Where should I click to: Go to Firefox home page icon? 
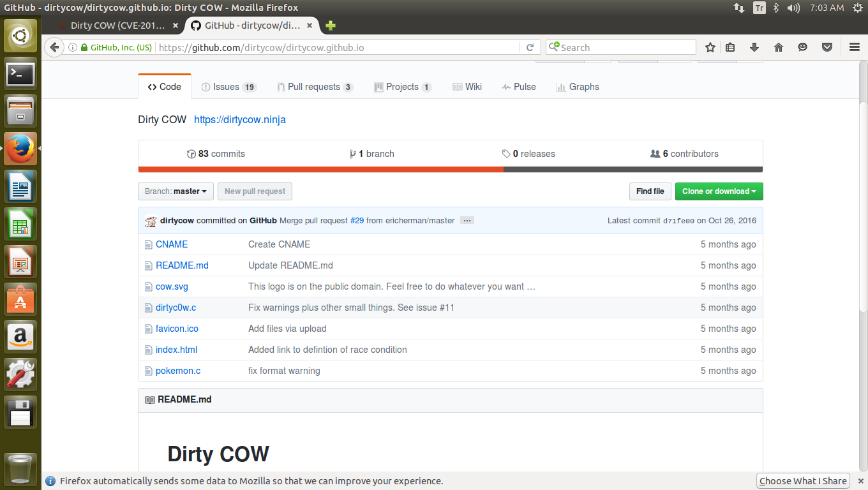[778, 47]
